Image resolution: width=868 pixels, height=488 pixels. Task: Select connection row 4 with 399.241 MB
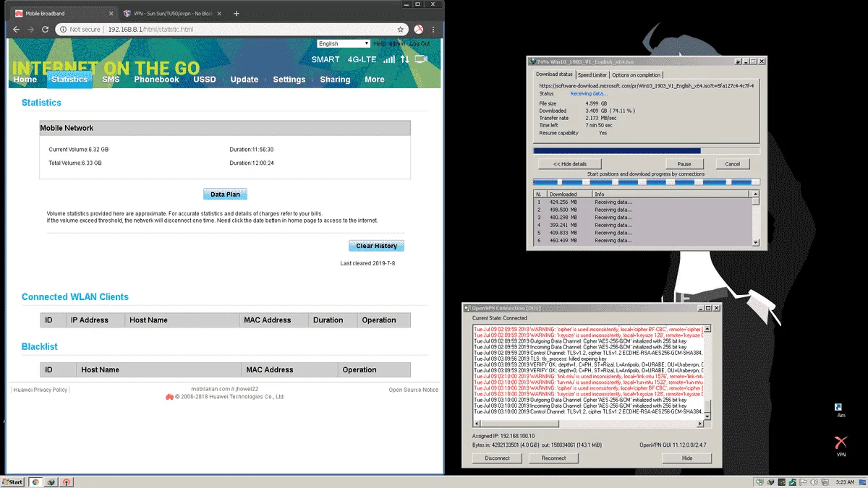[x=642, y=225]
